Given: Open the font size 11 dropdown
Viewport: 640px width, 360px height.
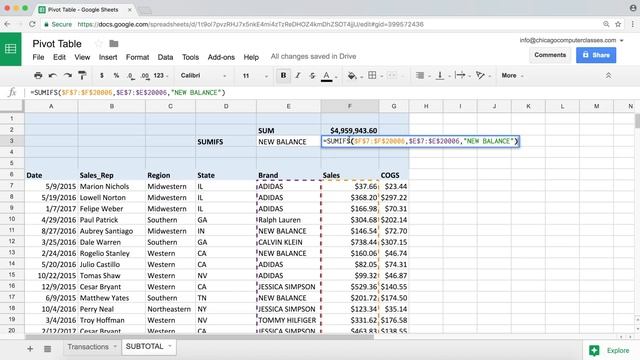Looking at the screenshot, I should click(x=255, y=76).
